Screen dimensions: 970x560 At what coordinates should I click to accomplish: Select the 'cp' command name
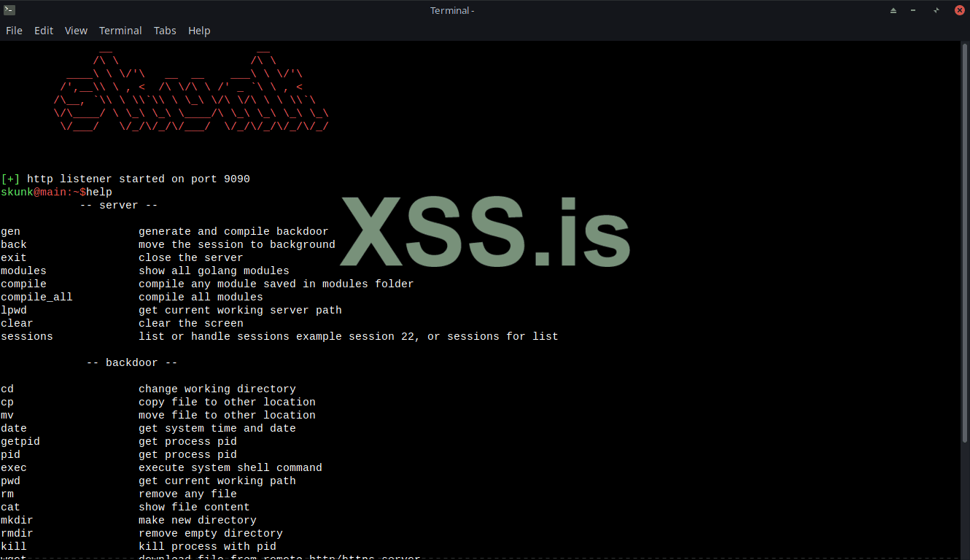pyautogui.click(x=7, y=402)
